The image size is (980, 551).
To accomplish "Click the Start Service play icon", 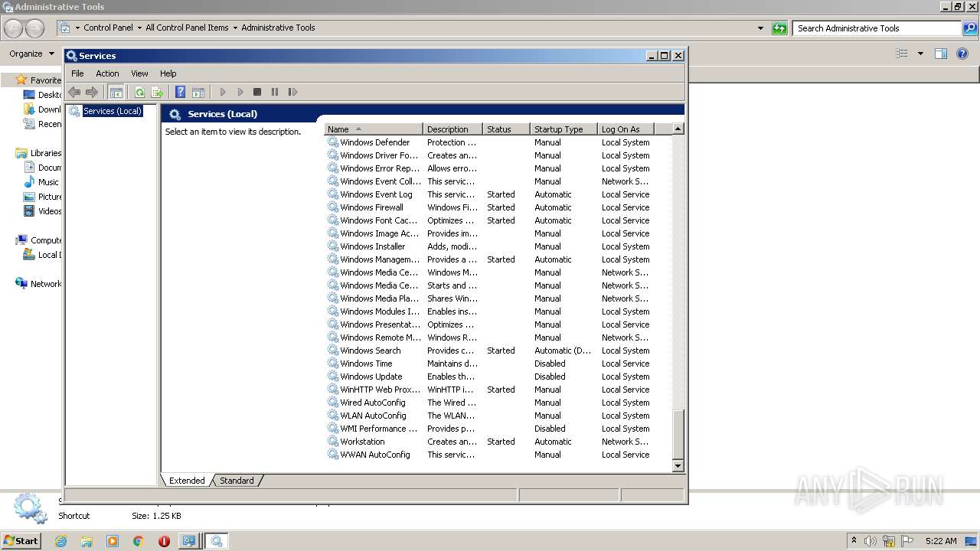I will pyautogui.click(x=223, y=92).
